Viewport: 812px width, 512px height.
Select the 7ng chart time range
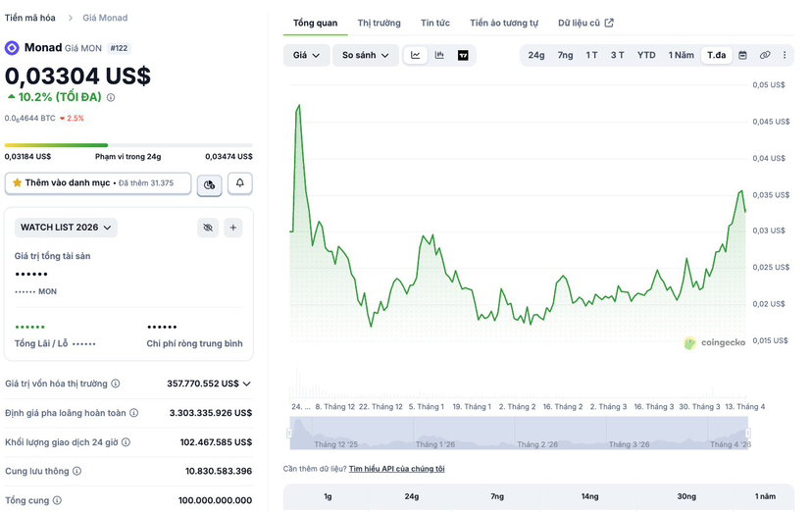[x=565, y=55]
